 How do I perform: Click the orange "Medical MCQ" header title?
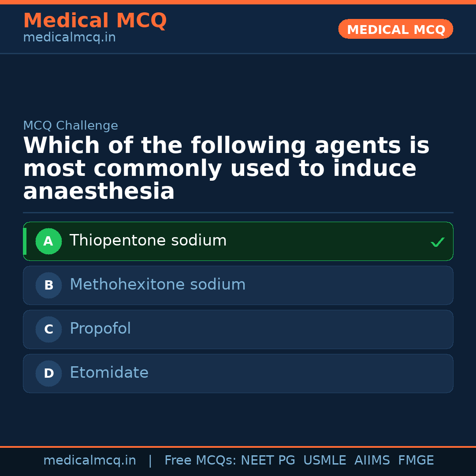95,21
